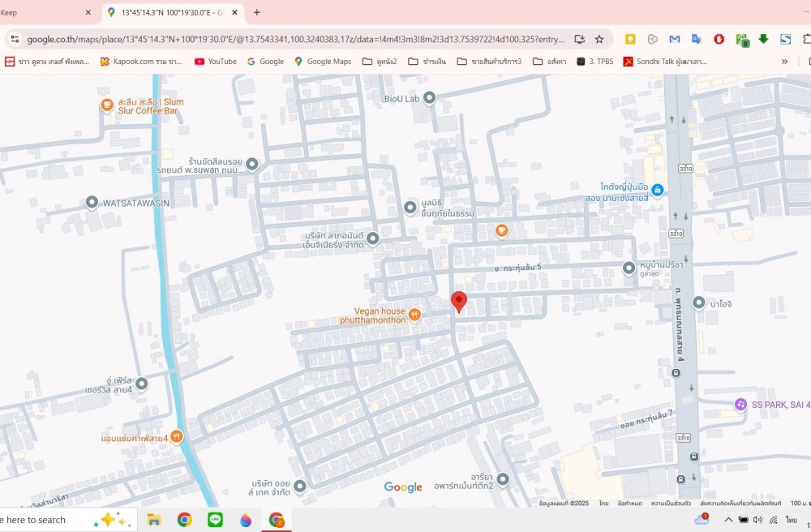811x532 pixels.
Task: Open the อสังหา bookmark folder
Action: point(549,62)
